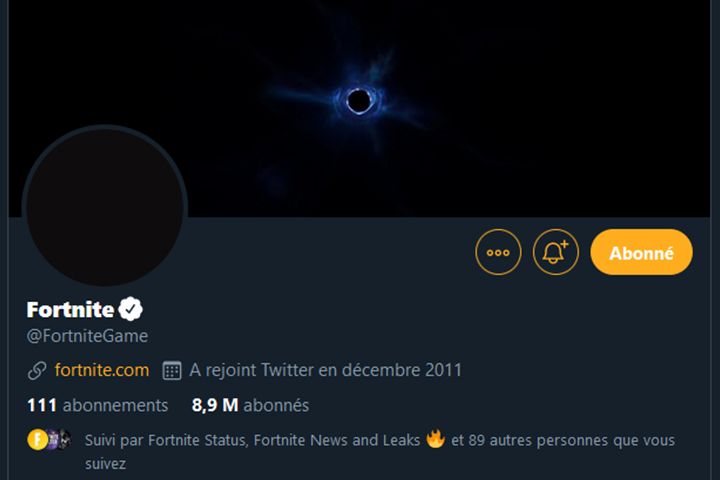
Task: Open the fortnite.com website link
Action: tap(102, 370)
